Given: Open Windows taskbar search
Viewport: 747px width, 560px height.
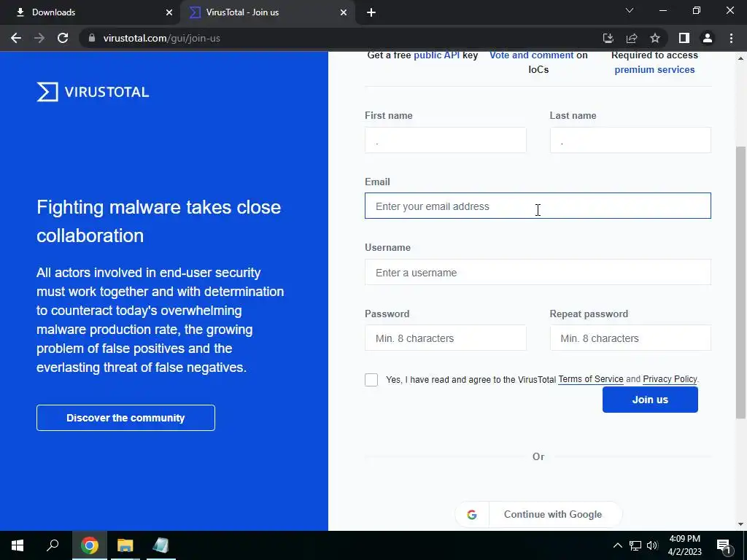Looking at the screenshot, I should pos(53,545).
